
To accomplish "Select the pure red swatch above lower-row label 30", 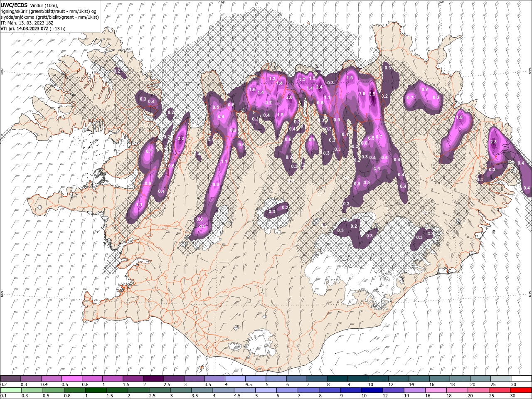I will [521, 390].
